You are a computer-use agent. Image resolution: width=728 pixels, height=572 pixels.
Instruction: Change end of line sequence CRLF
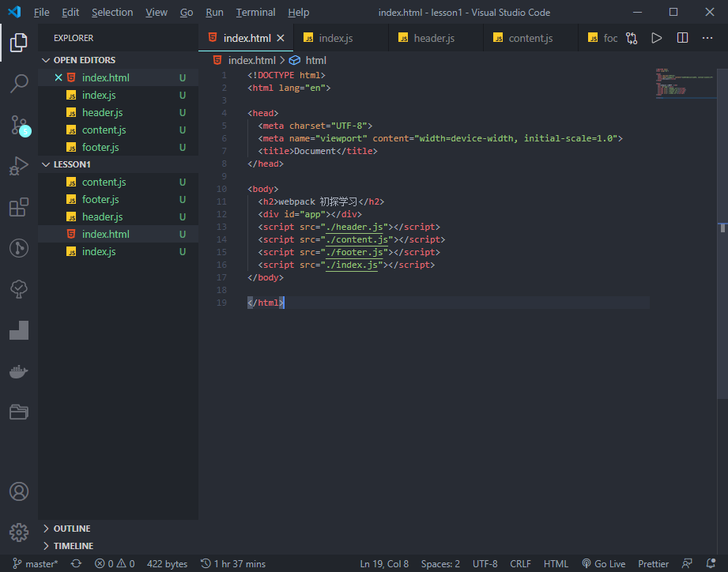pos(520,563)
